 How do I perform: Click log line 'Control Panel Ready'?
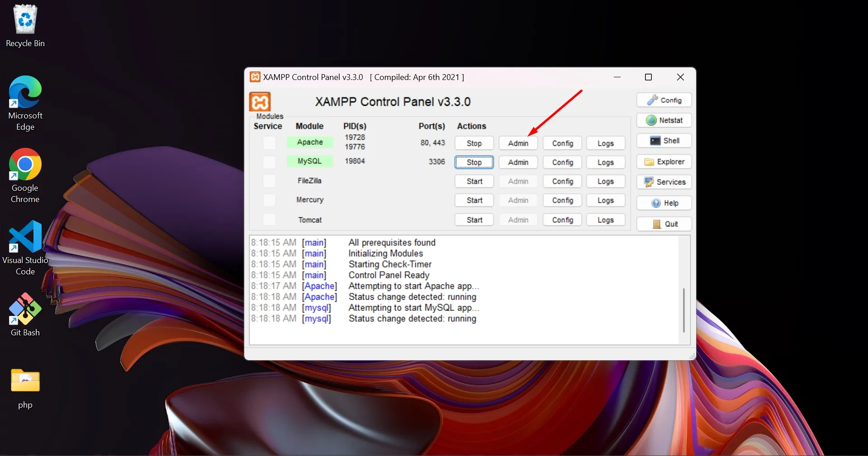(x=389, y=275)
